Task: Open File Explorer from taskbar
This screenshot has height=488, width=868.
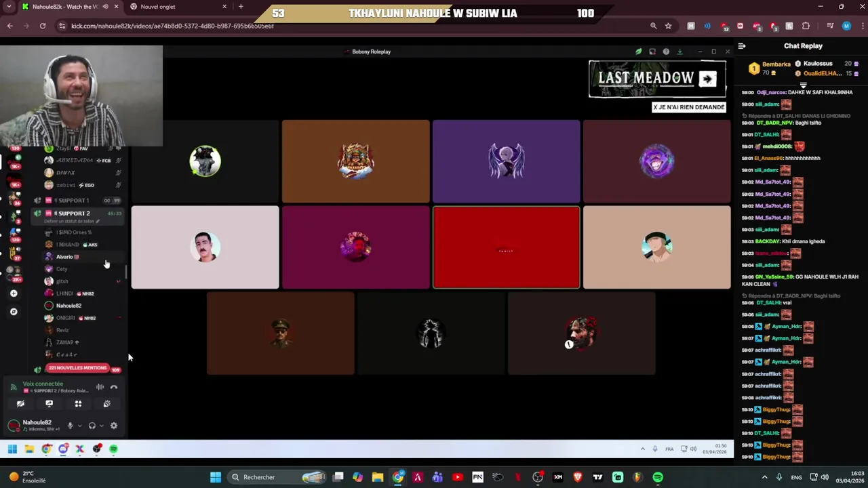Action: tap(378, 477)
